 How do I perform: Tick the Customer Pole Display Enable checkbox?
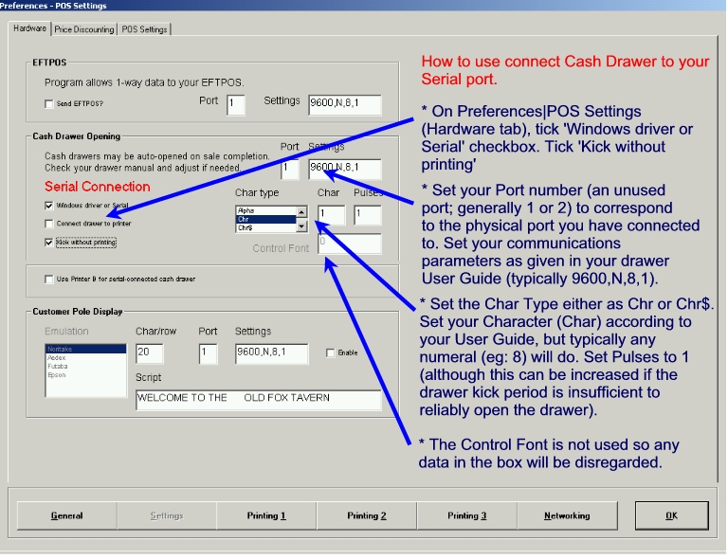[330, 353]
